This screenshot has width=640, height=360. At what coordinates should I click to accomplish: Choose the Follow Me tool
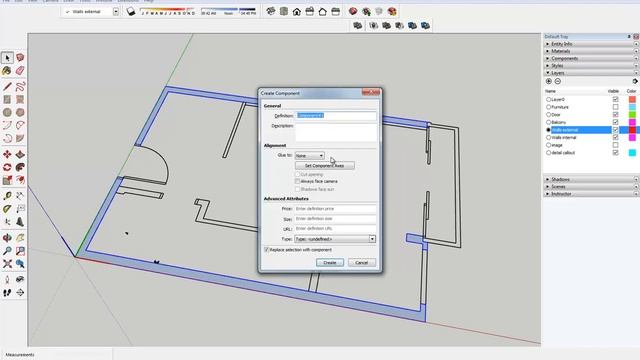point(20,167)
